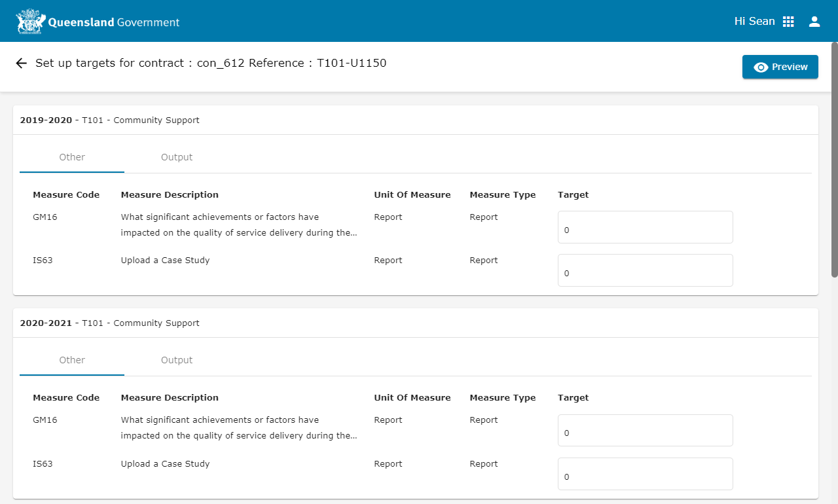Select Other tab for 2020-2021
This screenshot has width=838, height=504.
click(x=72, y=360)
